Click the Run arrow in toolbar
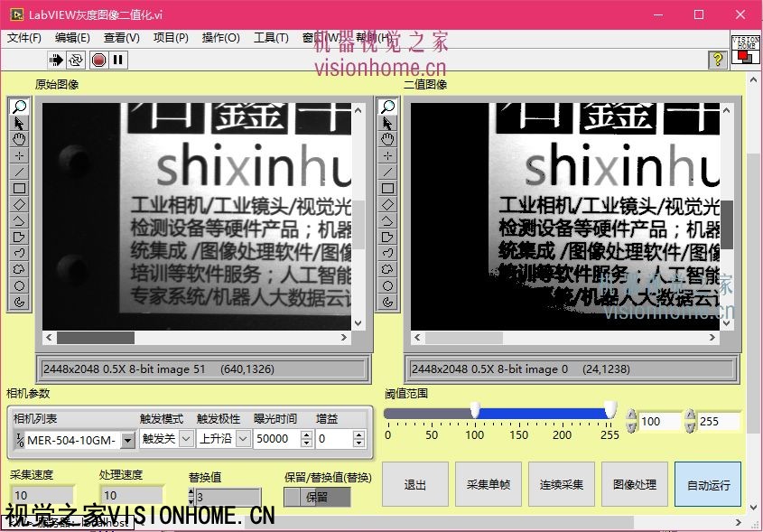The width and height of the screenshot is (763, 532). coord(56,60)
